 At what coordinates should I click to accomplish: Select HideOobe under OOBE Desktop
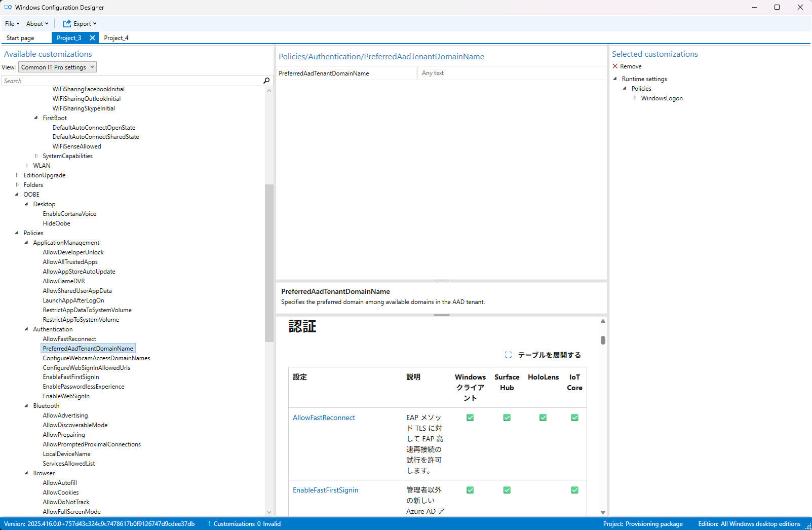click(x=56, y=223)
